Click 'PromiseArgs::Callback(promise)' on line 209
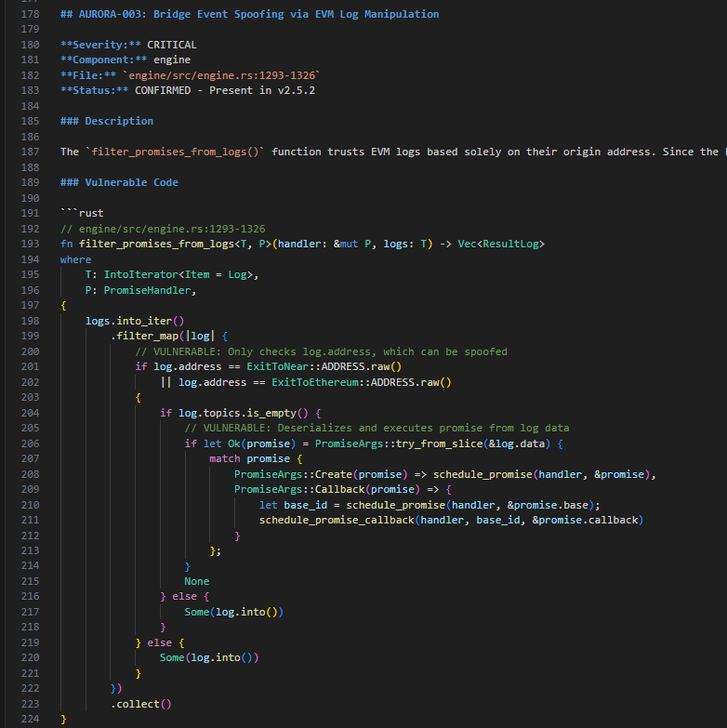The height and width of the screenshot is (728, 727). [327, 489]
